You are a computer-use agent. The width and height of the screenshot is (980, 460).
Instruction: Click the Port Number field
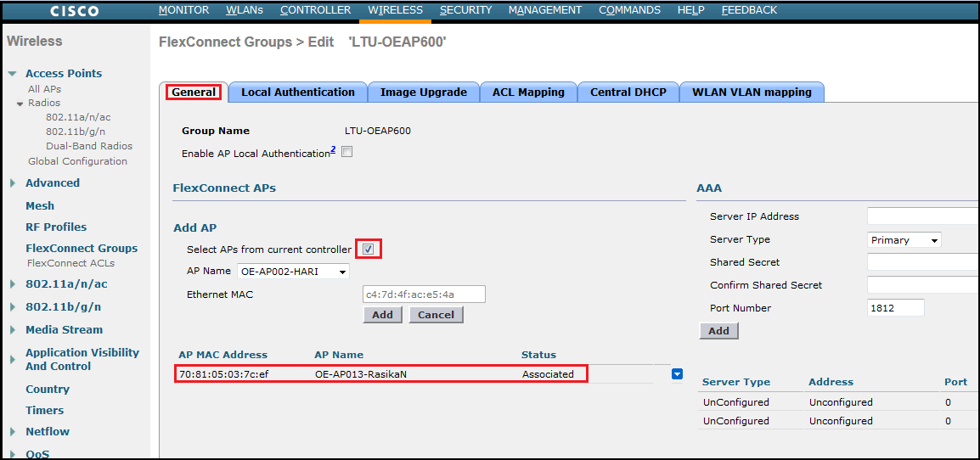pyautogui.click(x=895, y=308)
